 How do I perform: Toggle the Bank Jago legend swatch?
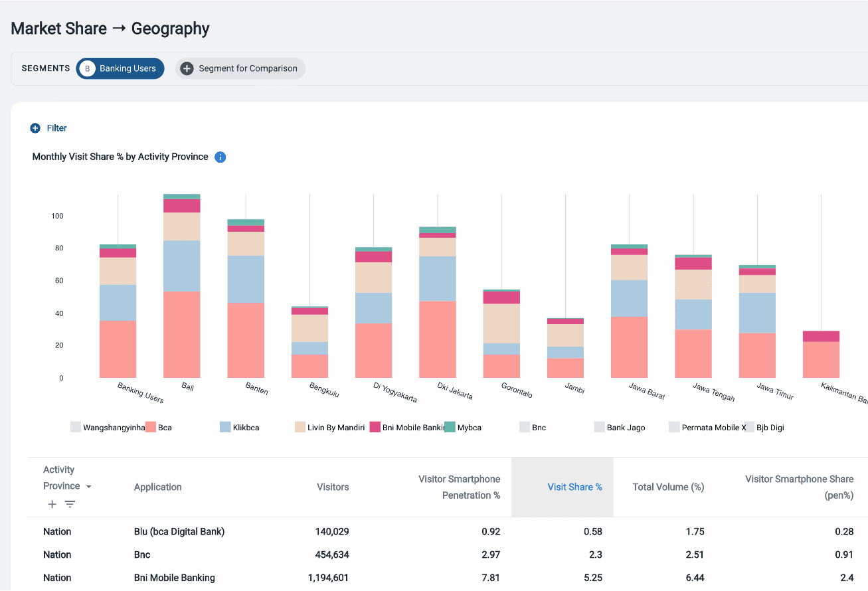click(600, 427)
